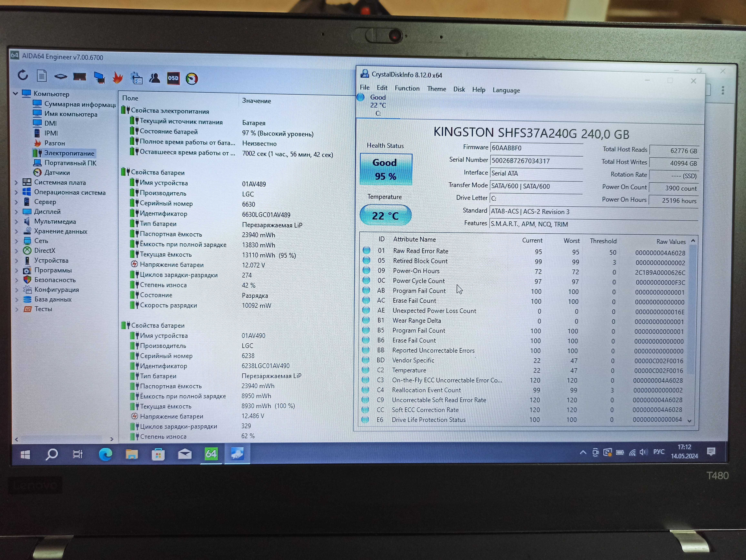Open the Windows Start menu

coord(25,455)
